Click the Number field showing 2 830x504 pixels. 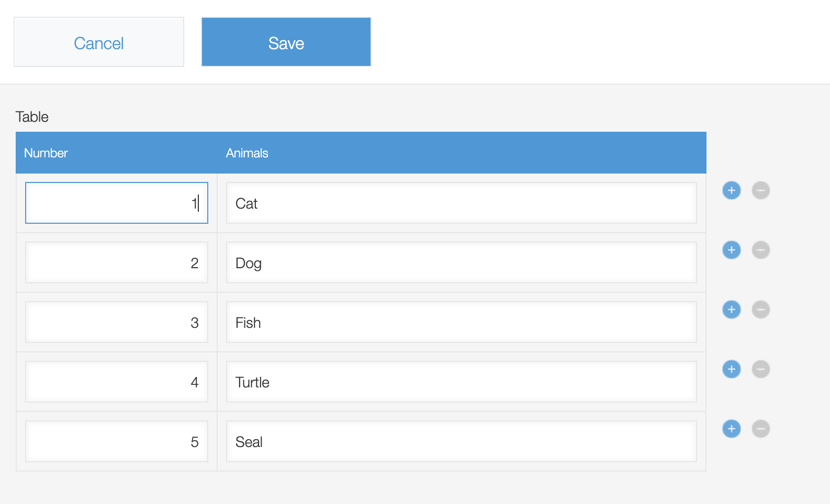pos(116,262)
